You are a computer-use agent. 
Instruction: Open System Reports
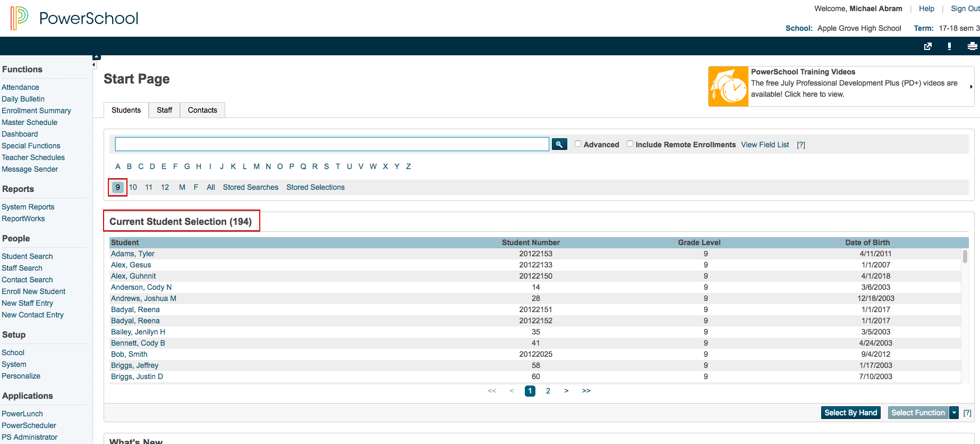pyautogui.click(x=28, y=207)
